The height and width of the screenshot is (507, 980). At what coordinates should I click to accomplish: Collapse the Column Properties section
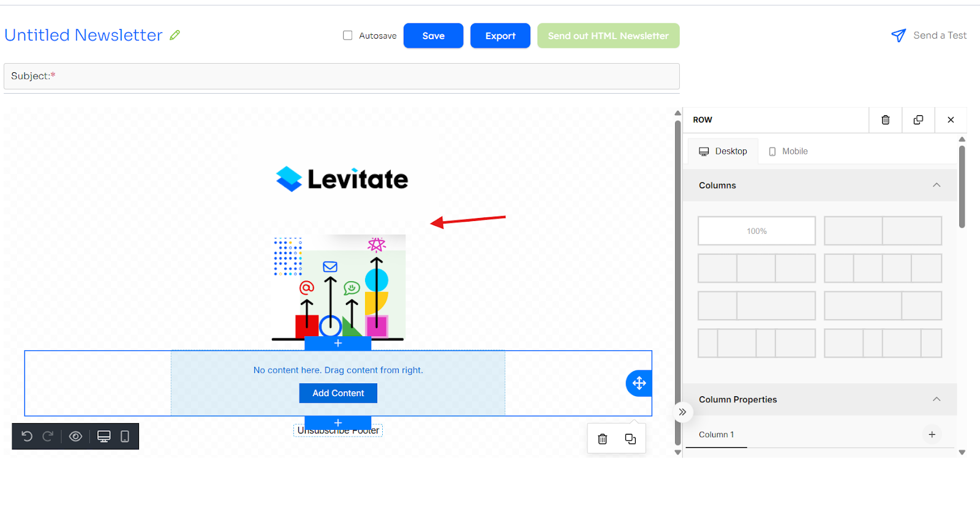pyautogui.click(x=936, y=399)
